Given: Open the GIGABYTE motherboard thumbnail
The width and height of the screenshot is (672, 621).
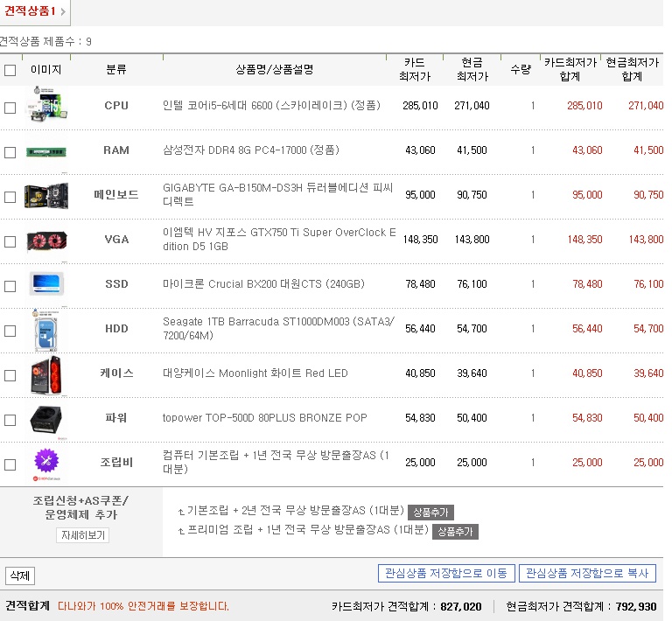Looking at the screenshot, I should (46, 195).
